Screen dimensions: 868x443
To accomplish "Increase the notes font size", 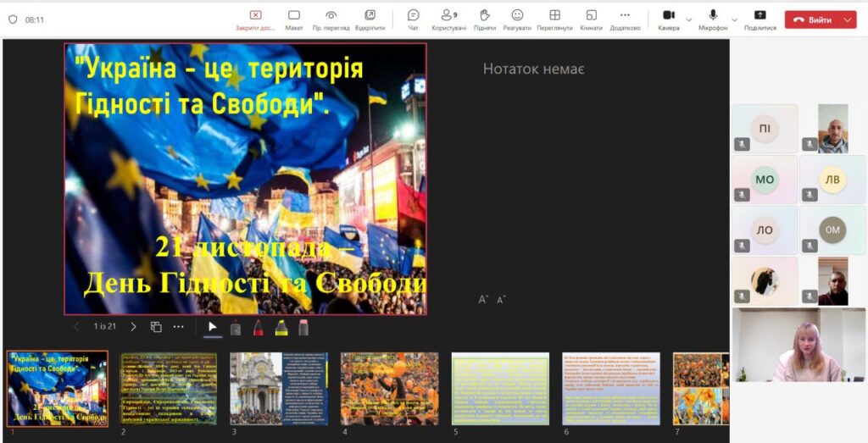I will tap(483, 300).
